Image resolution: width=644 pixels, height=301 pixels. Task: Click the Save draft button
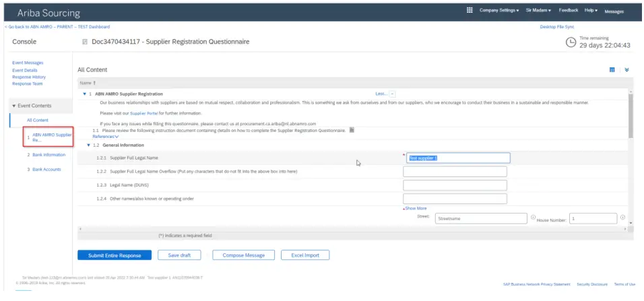pos(179,255)
